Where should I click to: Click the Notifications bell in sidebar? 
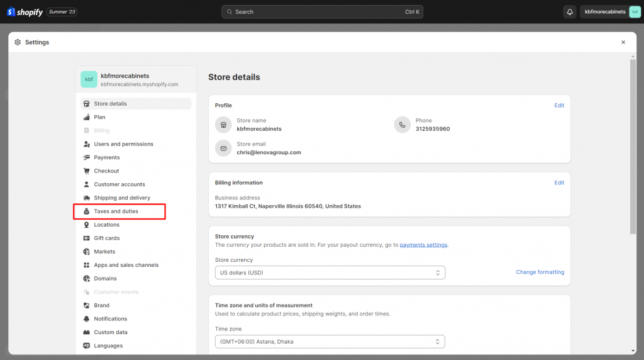pos(87,319)
